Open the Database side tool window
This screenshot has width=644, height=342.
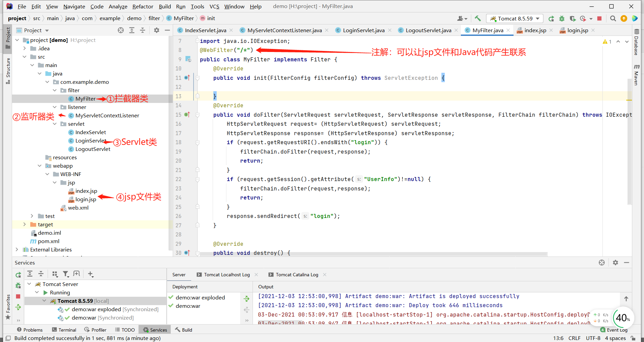coord(636,42)
